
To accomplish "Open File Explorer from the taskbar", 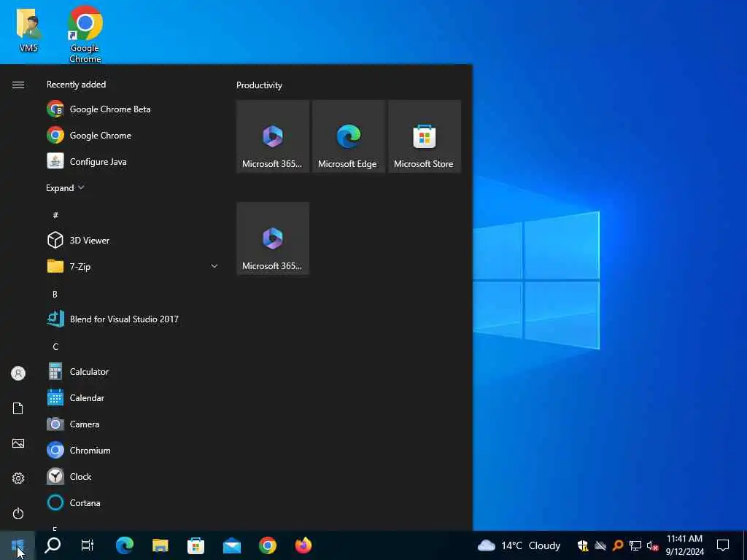I will click(x=160, y=545).
